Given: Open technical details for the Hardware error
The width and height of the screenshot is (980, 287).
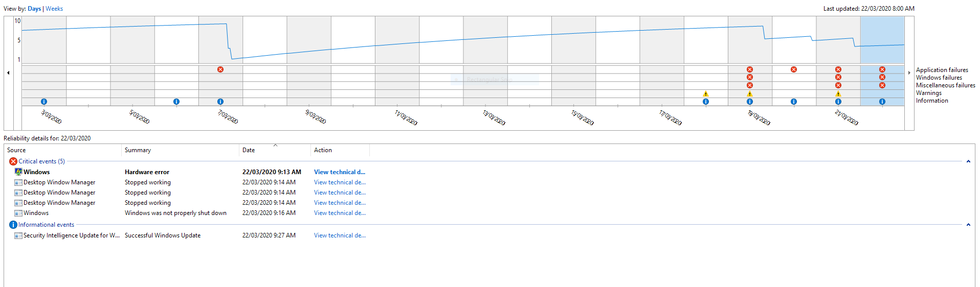Looking at the screenshot, I should coord(340,172).
